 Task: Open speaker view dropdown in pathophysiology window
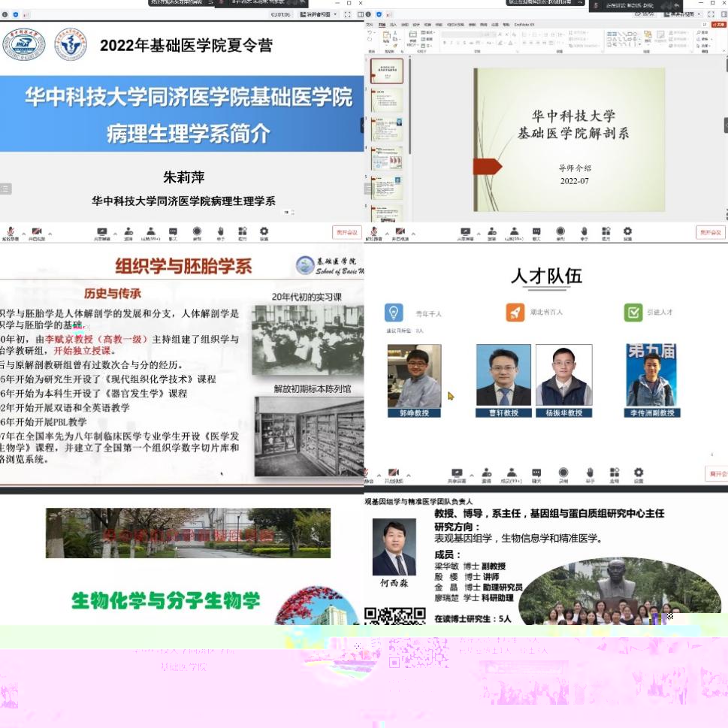[x=319, y=14]
